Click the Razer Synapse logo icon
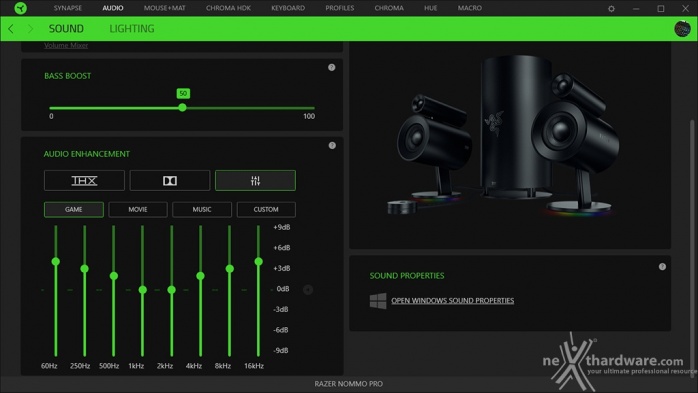Viewport: 698px width, 393px height. pyautogui.click(x=20, y=8)
